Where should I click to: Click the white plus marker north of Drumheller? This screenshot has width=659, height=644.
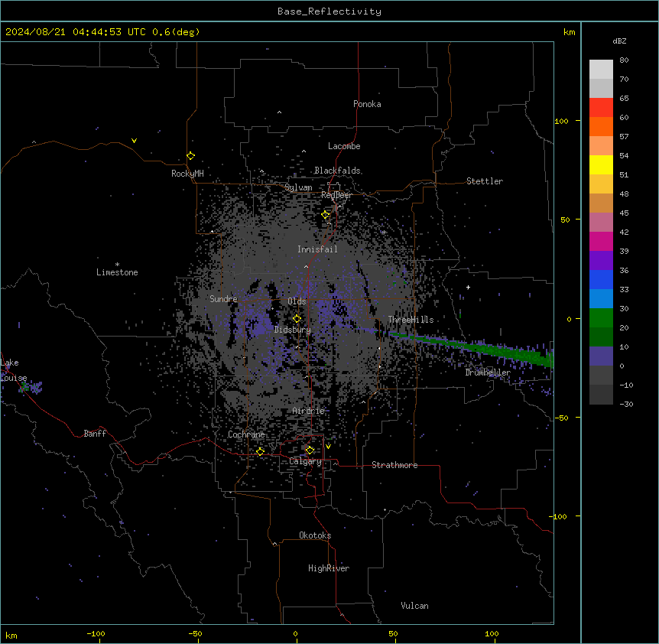pyautogui.click(x=468, y=287)
